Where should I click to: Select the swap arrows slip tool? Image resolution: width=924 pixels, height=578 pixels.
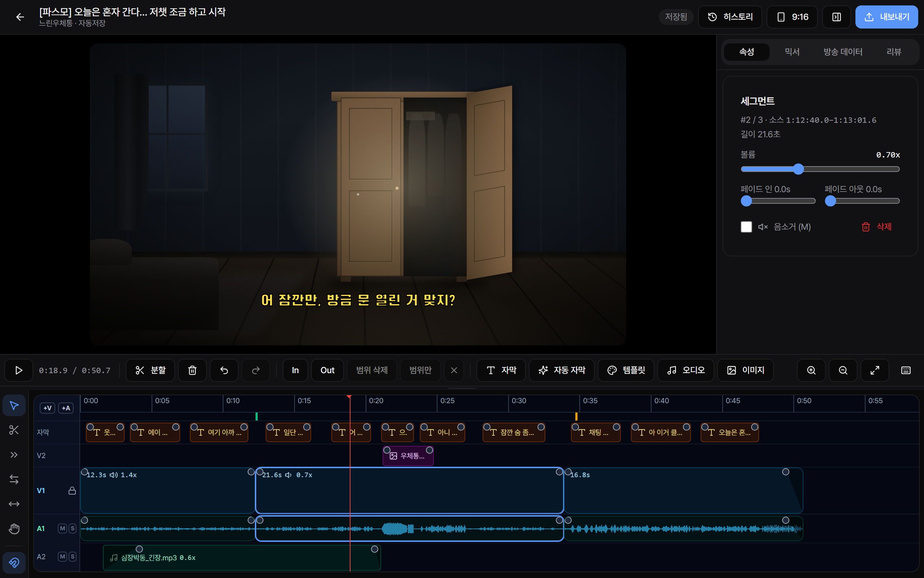click(x=14, y=479)
